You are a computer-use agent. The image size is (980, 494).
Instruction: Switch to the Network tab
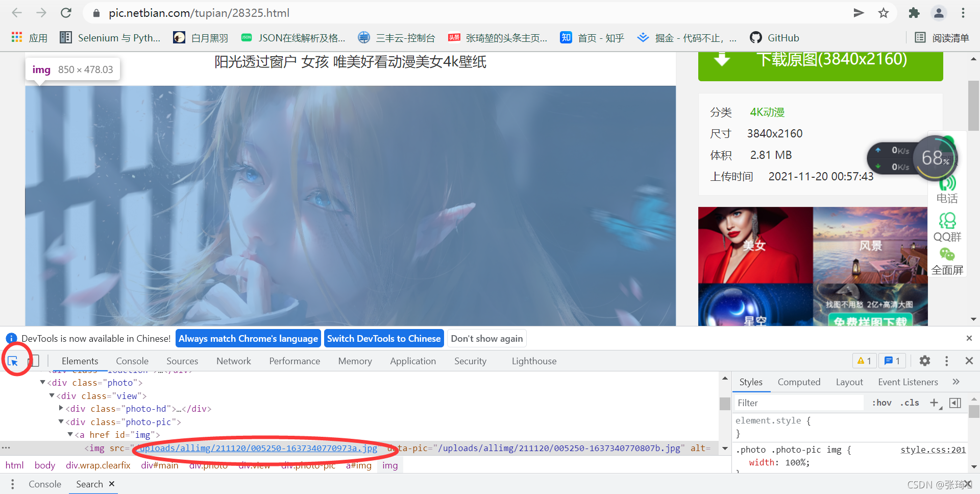pyautogui.click(x=234, y=361)
